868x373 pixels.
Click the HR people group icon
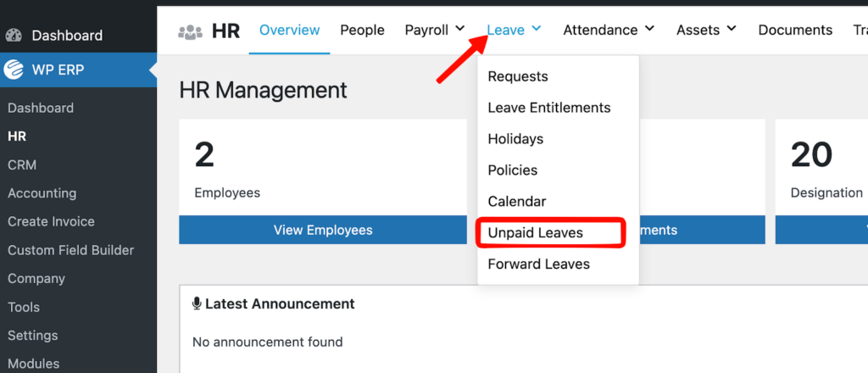tap(190, 31)
